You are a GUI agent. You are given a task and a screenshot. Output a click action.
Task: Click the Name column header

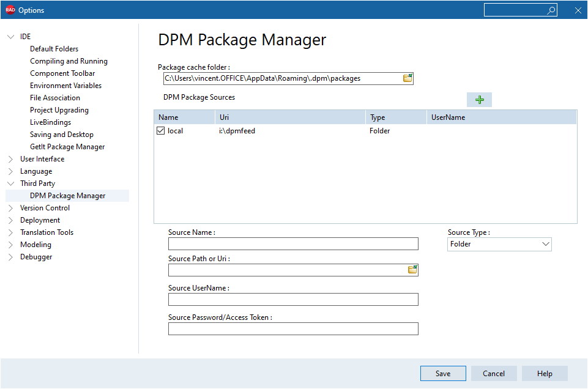tap(184, 117)
